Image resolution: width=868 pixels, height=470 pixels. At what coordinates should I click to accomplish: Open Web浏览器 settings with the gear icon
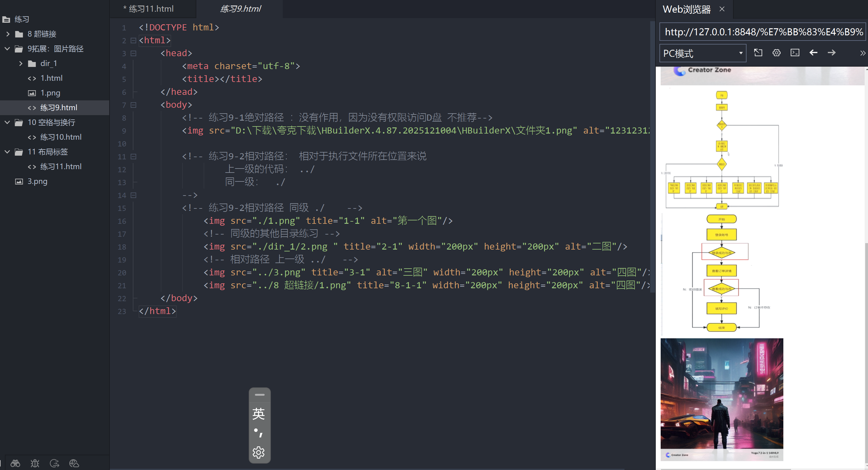point(776,52)
